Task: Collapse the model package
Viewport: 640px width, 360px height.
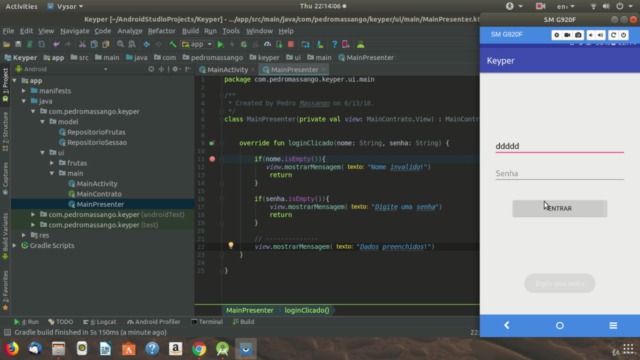Action: tap(42, 122)
